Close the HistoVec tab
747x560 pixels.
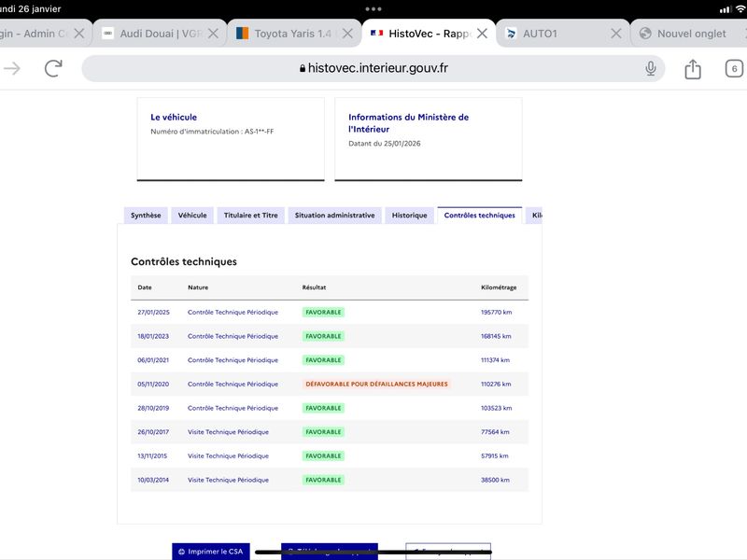point(482,34)
